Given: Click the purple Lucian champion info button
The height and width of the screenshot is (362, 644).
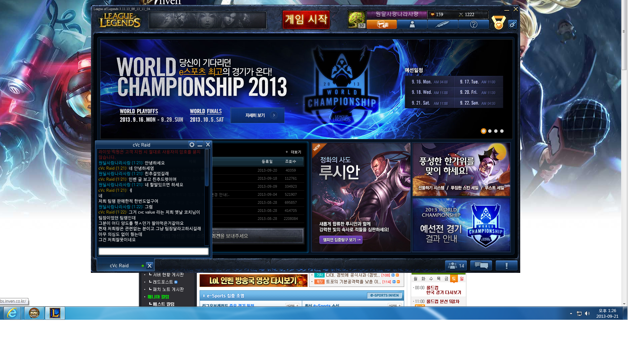Looking at the screenshot, I should tap(341, 240).
